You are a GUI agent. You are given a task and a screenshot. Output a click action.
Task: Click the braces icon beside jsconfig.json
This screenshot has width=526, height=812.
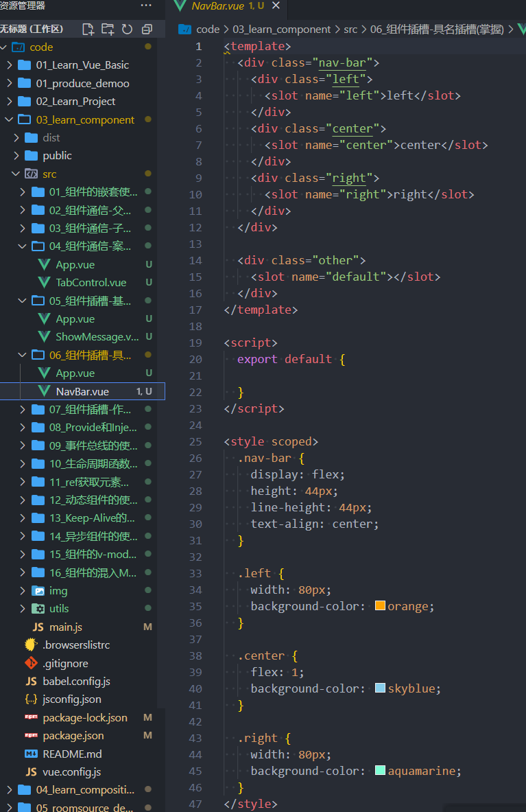click(x=31, y=699)
